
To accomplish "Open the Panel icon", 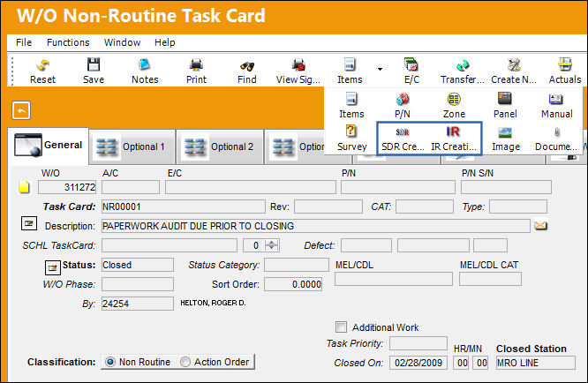I will (505, 99).
